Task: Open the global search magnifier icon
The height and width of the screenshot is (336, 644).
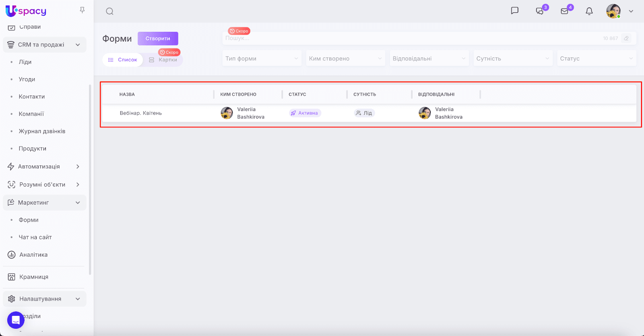Action: click(x=109, y=11)
